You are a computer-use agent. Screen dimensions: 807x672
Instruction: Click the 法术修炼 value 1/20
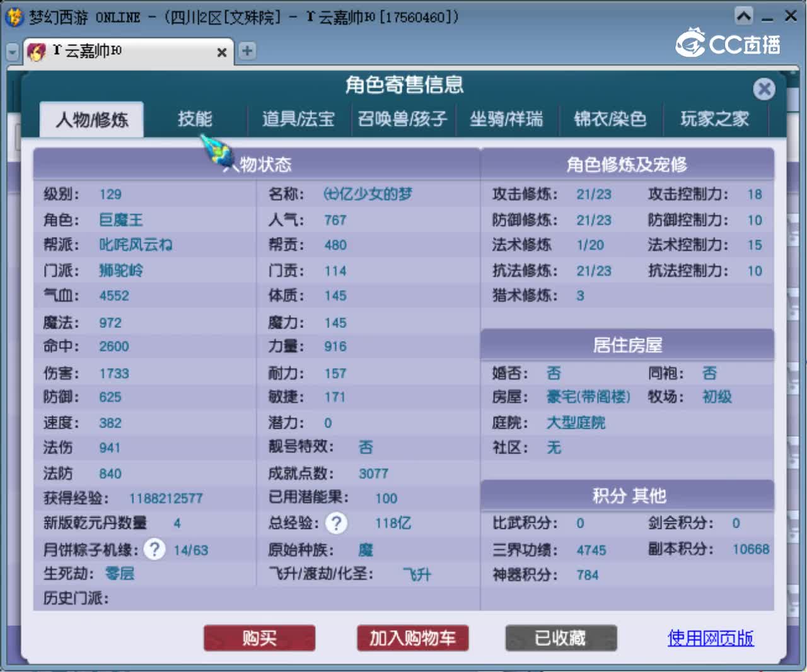pyautogui.click(x=590, y=245)
